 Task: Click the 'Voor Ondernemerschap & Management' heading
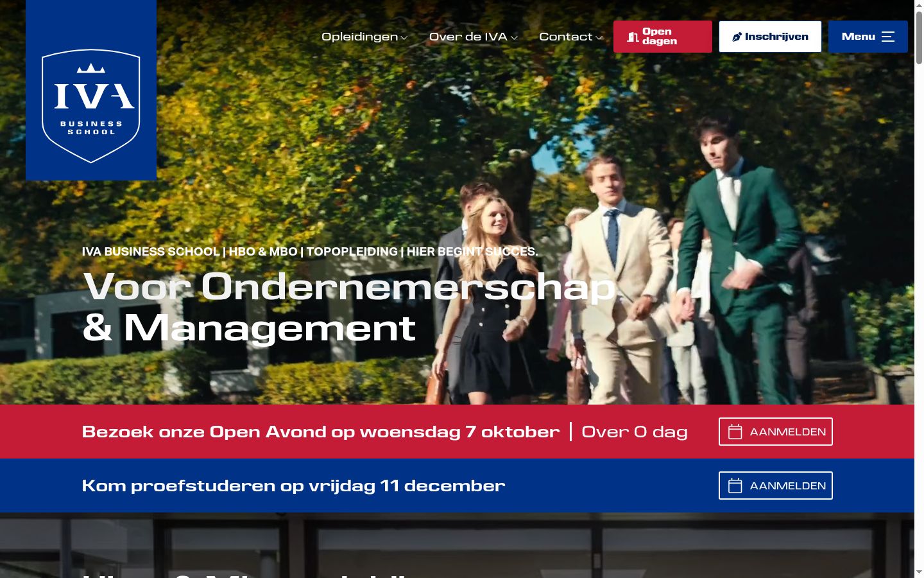click(x=350, y=307)
